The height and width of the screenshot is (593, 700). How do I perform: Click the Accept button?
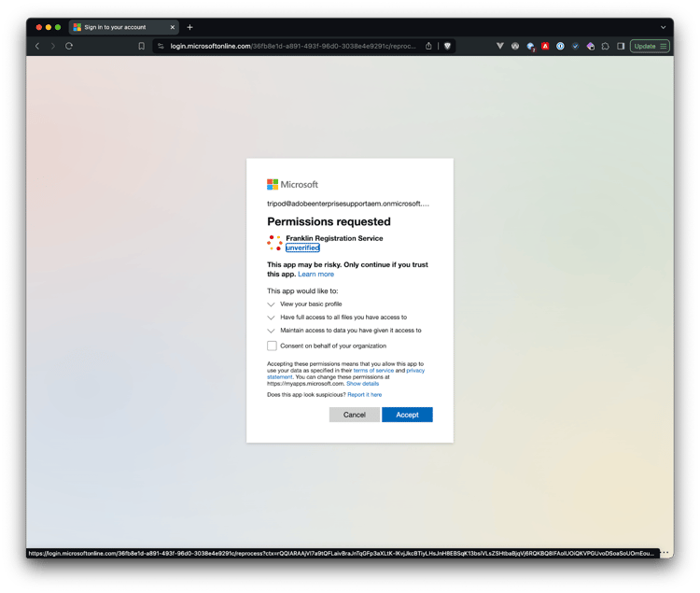click(407, 415)
